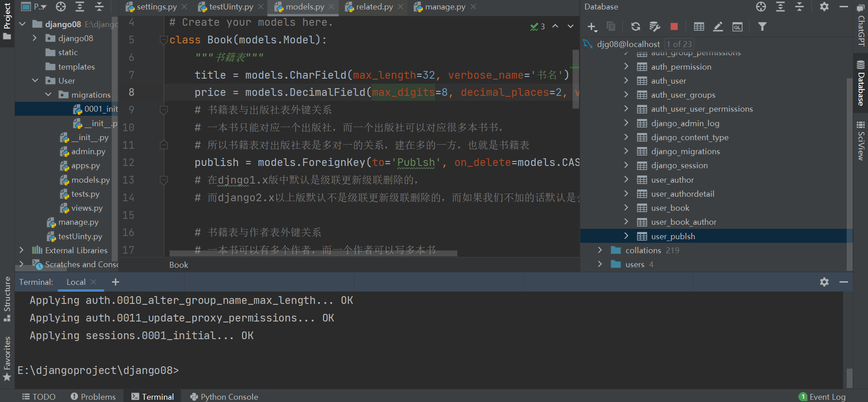Go to previous highlighted problem arrow up
868x402 pixels.
(x=555, y=26)
